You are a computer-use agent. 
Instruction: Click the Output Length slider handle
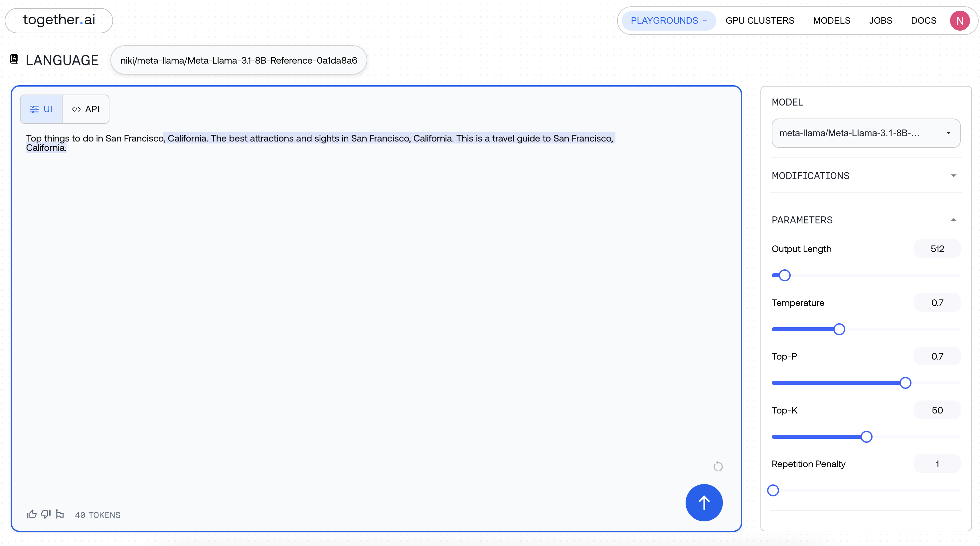[784, 275]
